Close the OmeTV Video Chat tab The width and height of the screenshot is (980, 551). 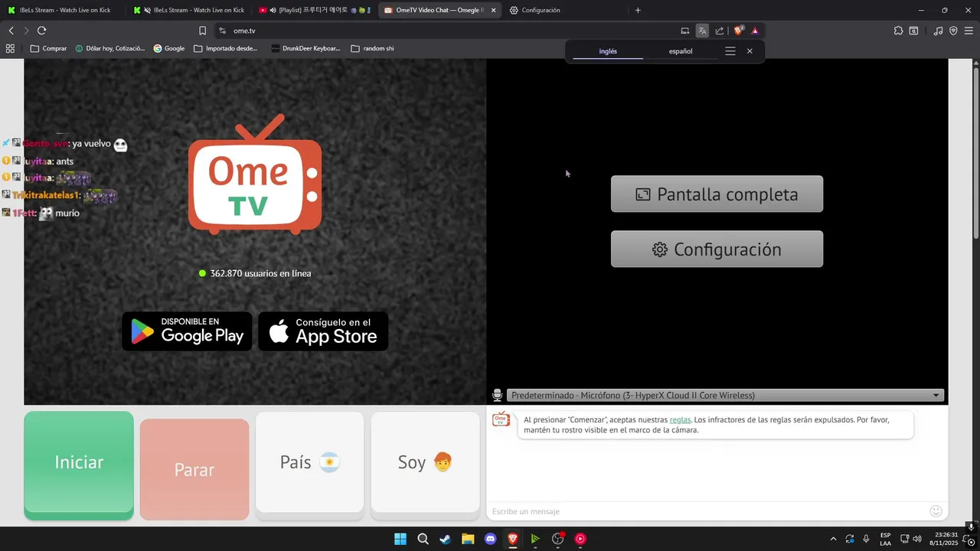pyautogui.click(x=493, y=10)
